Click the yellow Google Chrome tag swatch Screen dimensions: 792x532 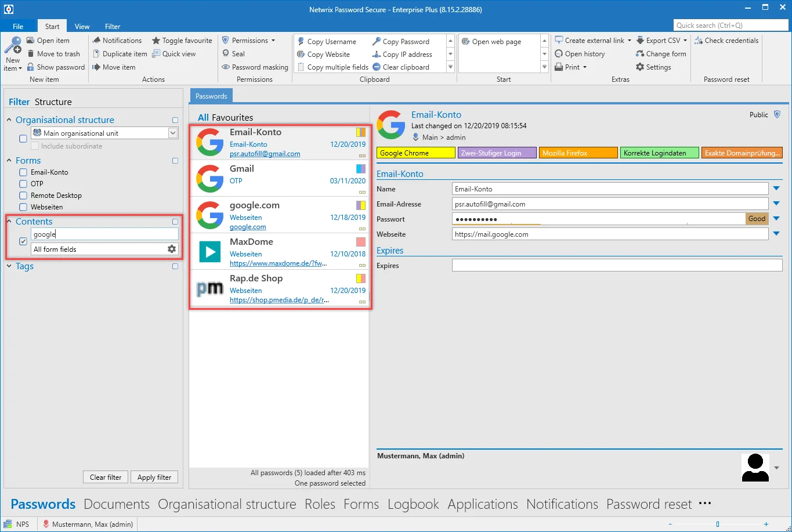416,153
